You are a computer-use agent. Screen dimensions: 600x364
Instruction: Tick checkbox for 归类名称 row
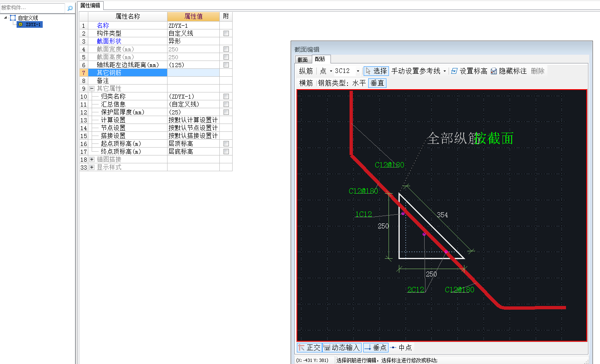226,96
